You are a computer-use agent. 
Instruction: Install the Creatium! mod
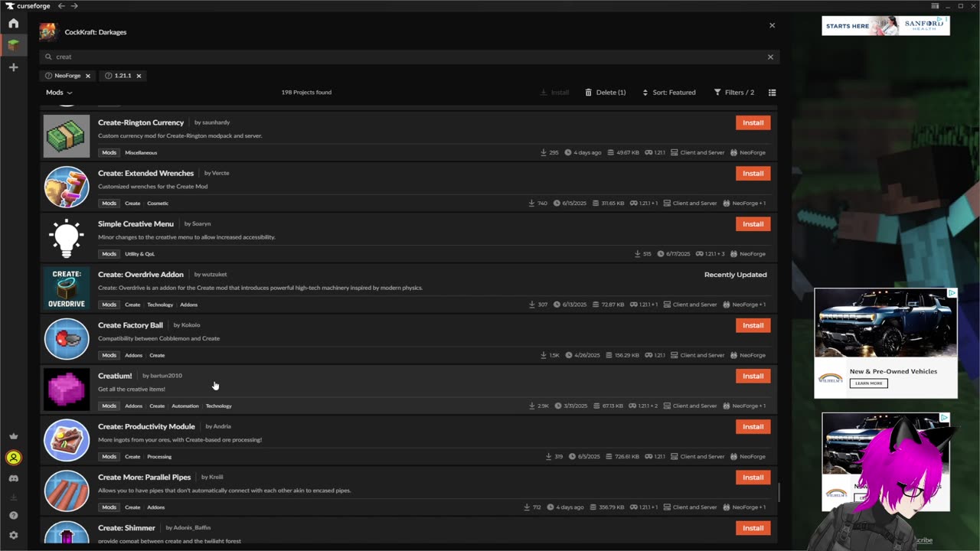tap(753, 376)
